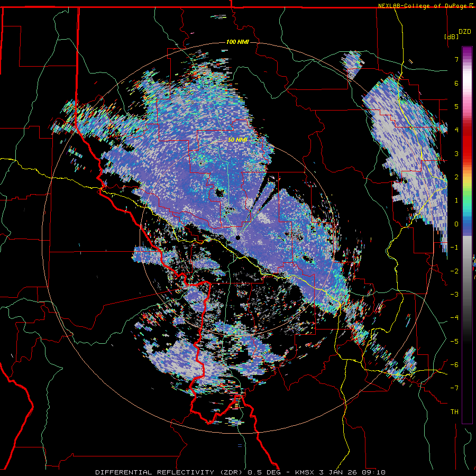
Task: Click the [dB] unit label
Action: tap(452, 36)
